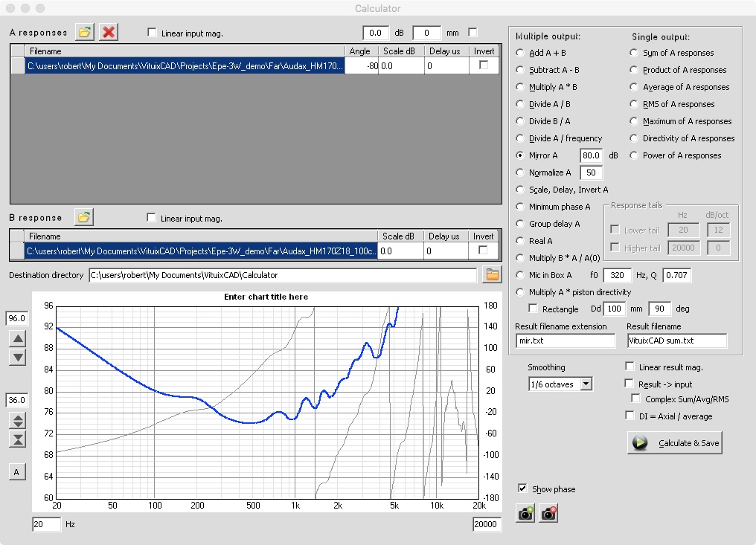This screenshot has width=756, height=545.
Task: Click expand-range arrows under the 36.0 field
Action: coord(19,420)
